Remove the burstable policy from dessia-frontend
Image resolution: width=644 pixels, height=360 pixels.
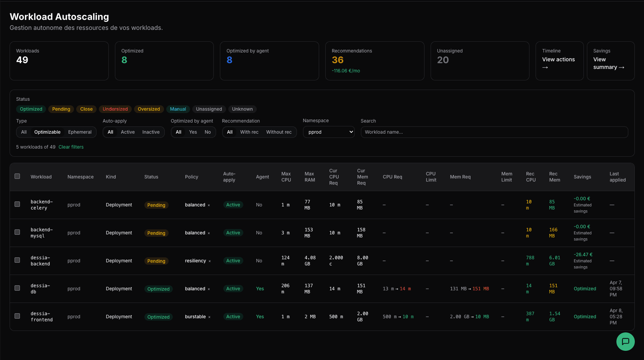[x=210, y=317]
